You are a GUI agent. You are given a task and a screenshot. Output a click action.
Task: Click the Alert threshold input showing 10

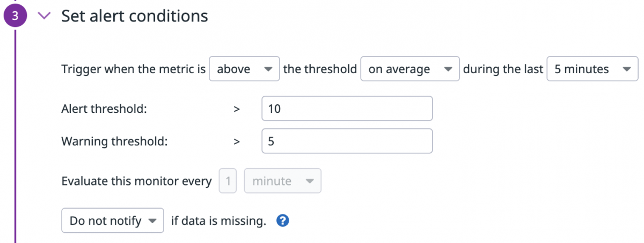(x=347, y=109)
